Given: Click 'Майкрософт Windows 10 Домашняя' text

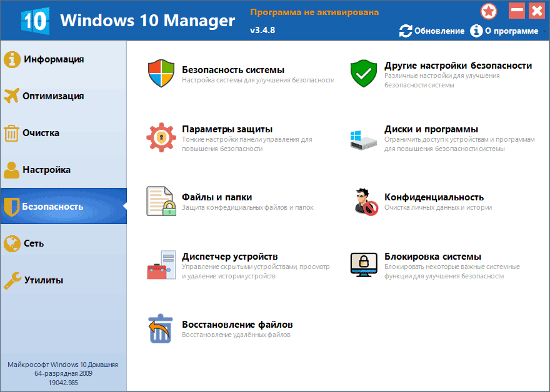Looking at the screenshot, I should 62,365.
